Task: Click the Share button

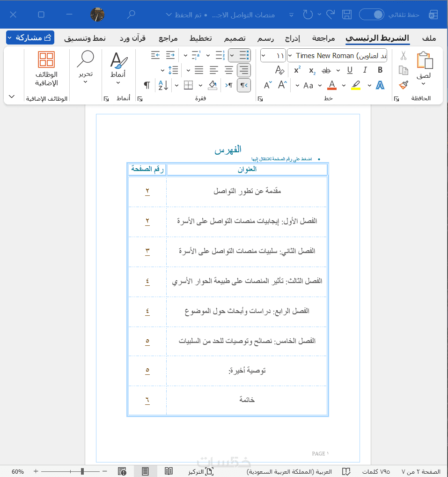Action: 30,37
